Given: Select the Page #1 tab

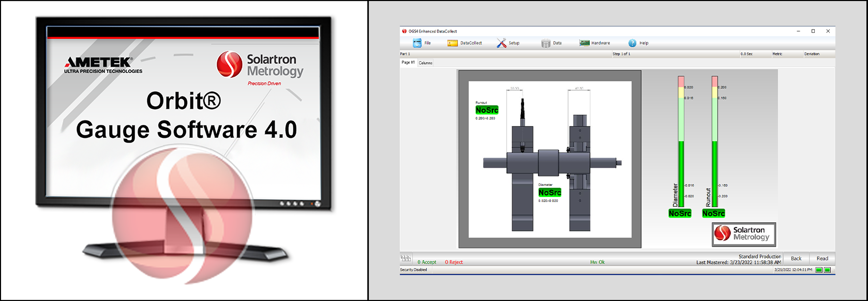Looking at the screenshot, I should pyautogui.click(x=408, y=62).
